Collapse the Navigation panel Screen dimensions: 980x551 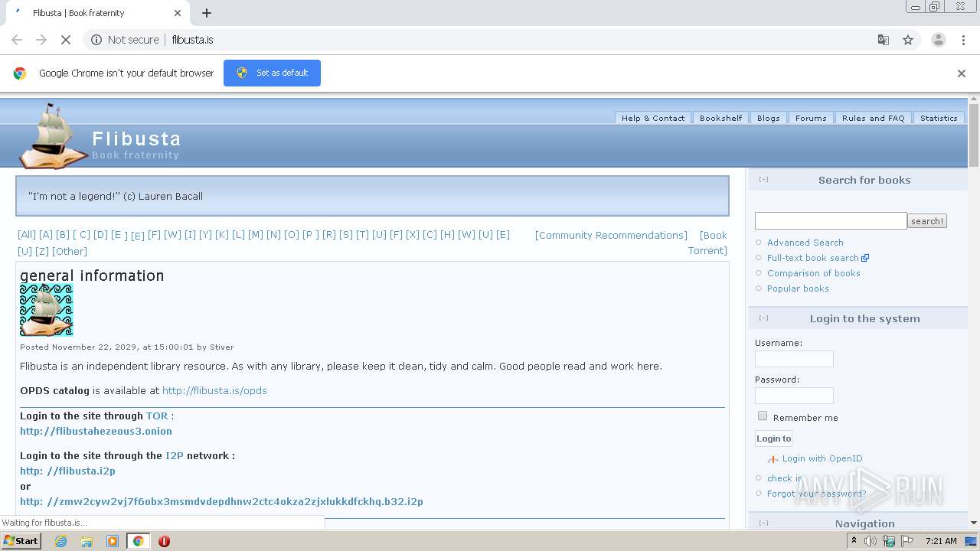pos(763,523)
